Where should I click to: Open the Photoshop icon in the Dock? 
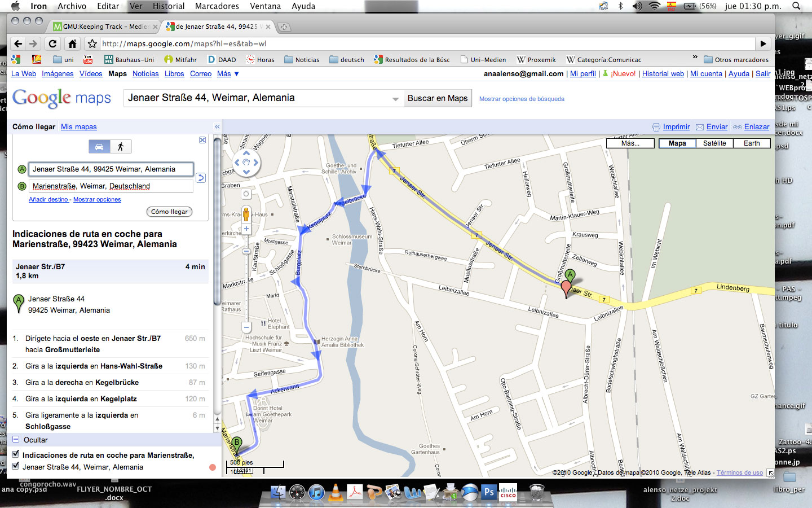pos(489,492)
